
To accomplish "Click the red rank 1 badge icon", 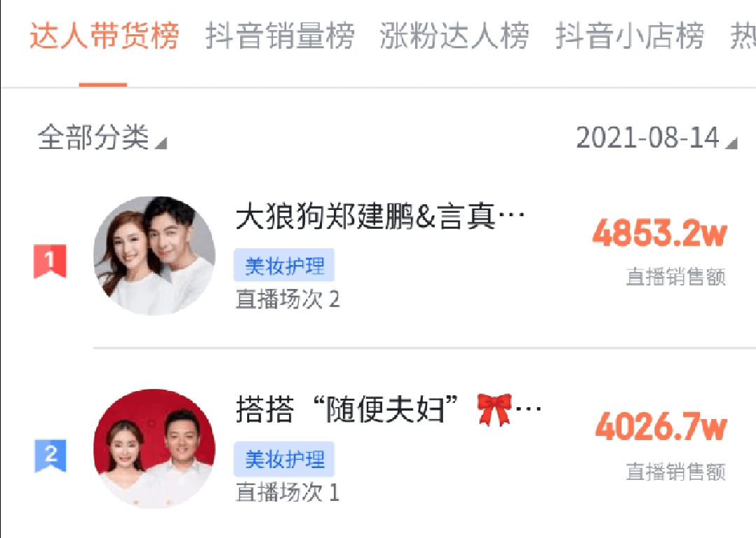I will (x=50, y=261).
